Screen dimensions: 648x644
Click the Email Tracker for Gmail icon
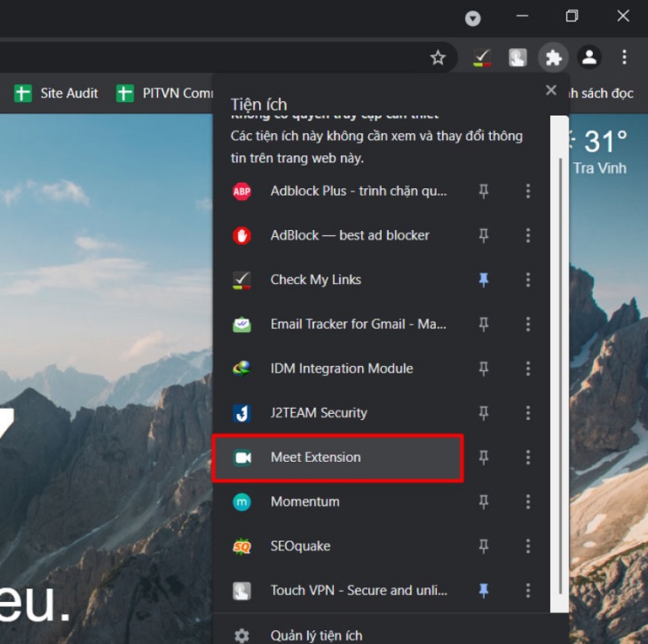click(242, 325)
